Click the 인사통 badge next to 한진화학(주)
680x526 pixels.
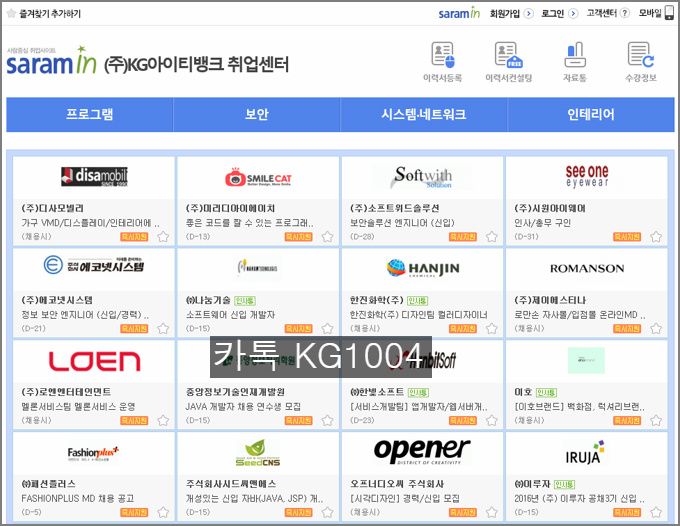coord(418,301)
